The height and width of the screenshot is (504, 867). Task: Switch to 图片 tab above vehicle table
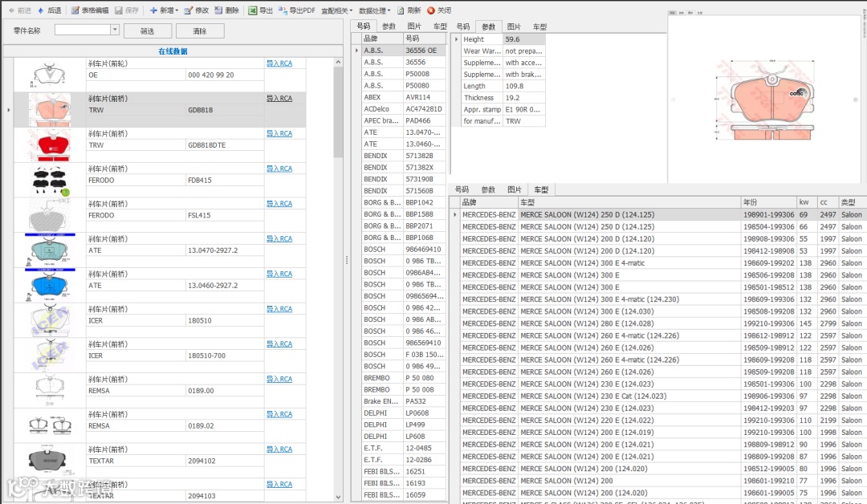click(515, 189)
